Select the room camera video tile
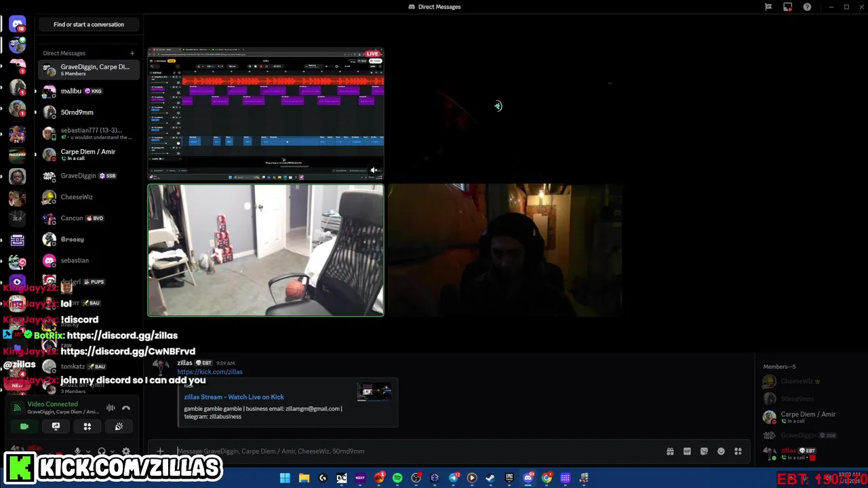 (266, 250)
